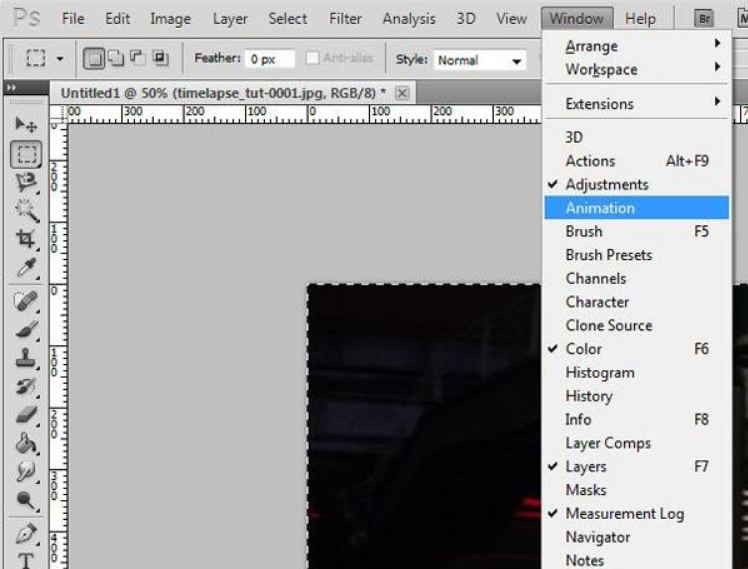The width and height of the screenshot is (748, 569).
Task: Expand the toolbox with double-arrow icon
Action: [11, 87]
